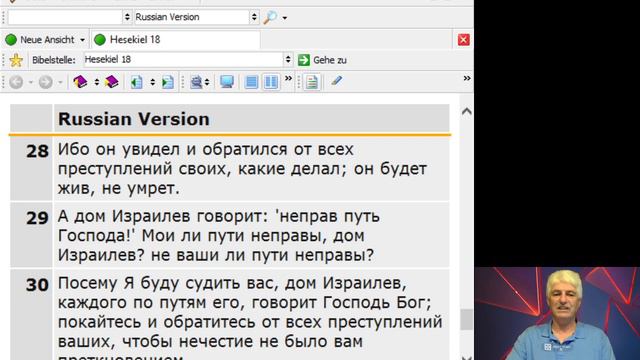Select the Hesekiel 18 tab
This screenshot has width=640, height=360.
pyautogui.click(x=176, y=40)
